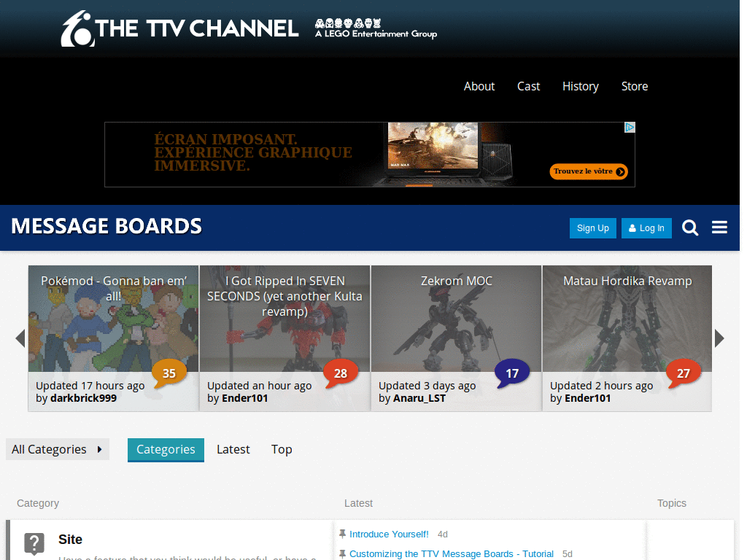
Task: Click the carousel right arrow
Action: click(x=719, y=338)
